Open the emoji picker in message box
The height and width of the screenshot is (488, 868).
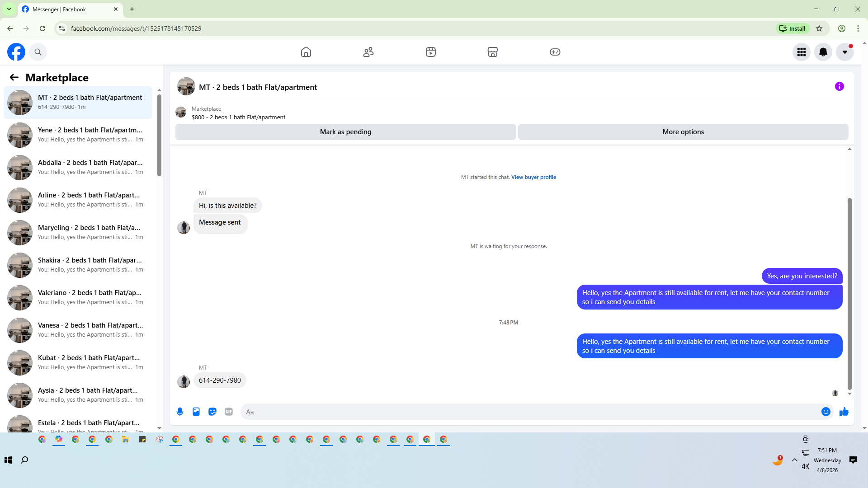[826, 412]
